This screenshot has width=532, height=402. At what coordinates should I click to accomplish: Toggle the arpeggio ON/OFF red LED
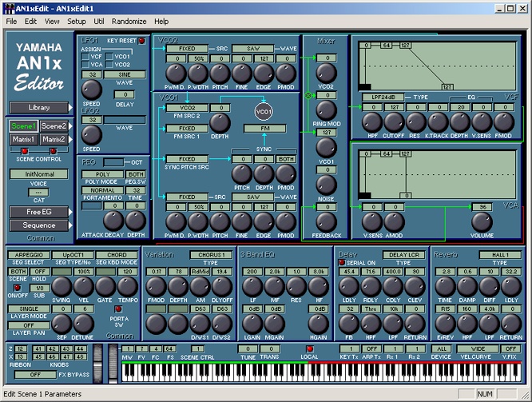(17, 288)
